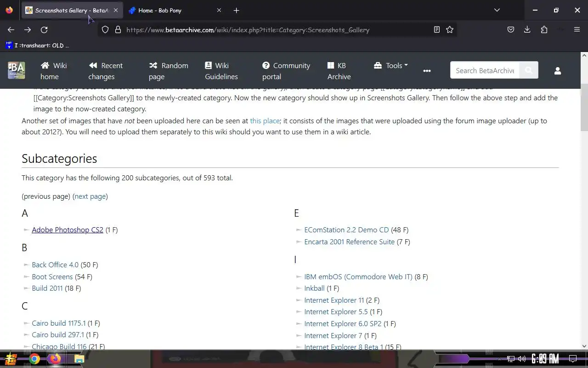Open the transheart OLD bookmark
This screenshot has width=588, height=368.
tap(38, 45)
